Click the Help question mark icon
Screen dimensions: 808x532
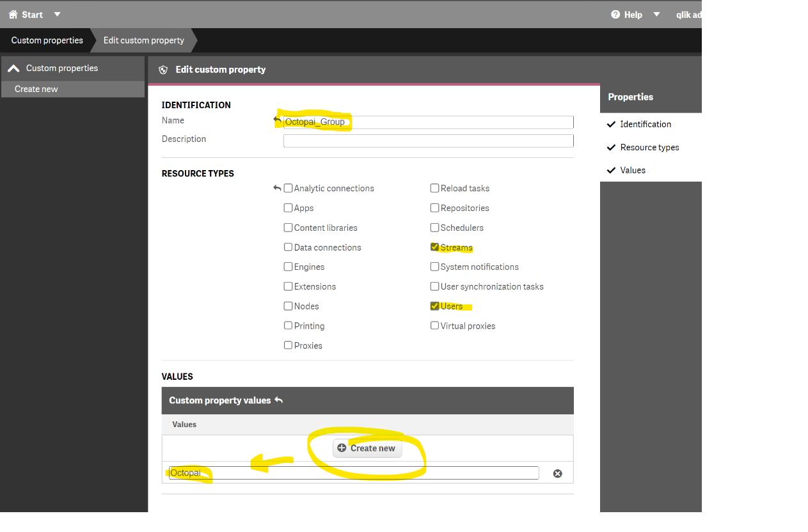[x=615, y=15]
